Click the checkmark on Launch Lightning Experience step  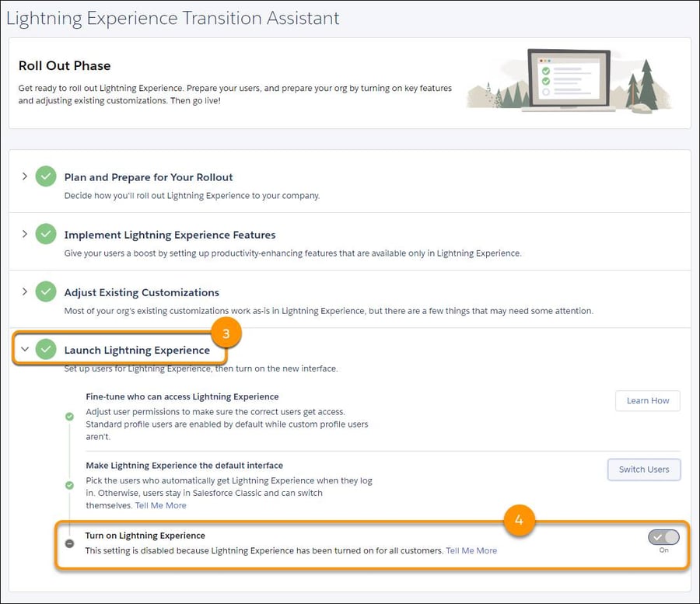click(x=47, y=348)
